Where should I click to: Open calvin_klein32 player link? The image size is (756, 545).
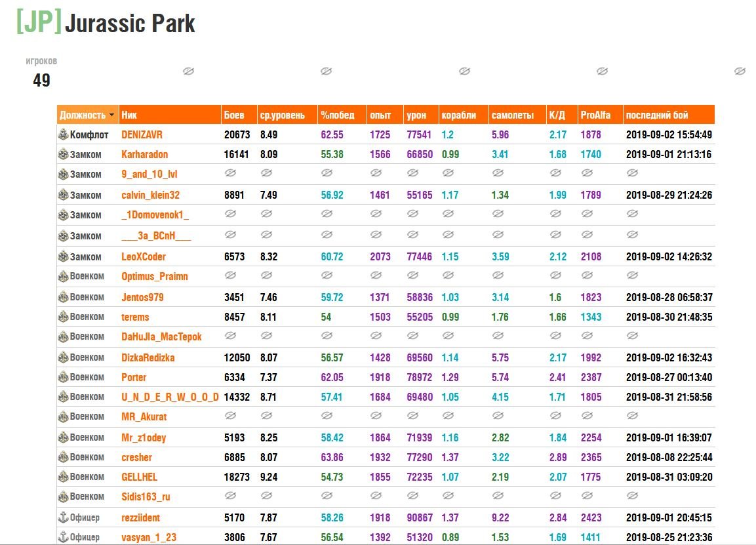tap(150, 195)
